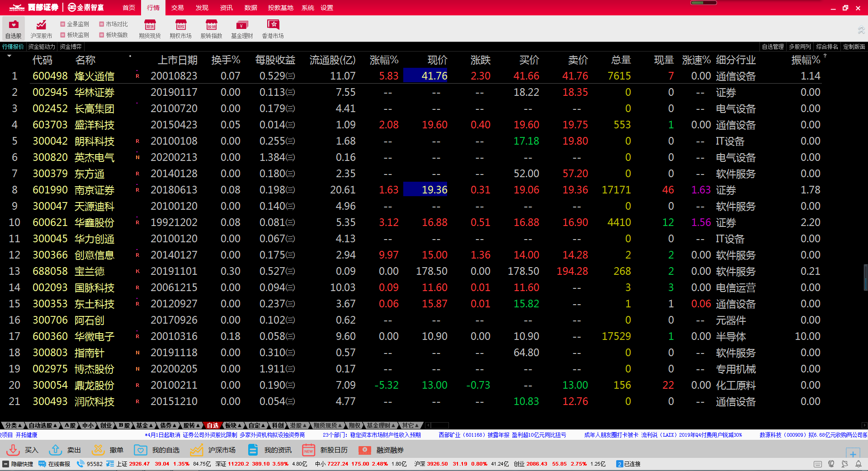
Task: Open 沪深市场 chart icon in bottom bar
Action: click(x=197, y=450)
